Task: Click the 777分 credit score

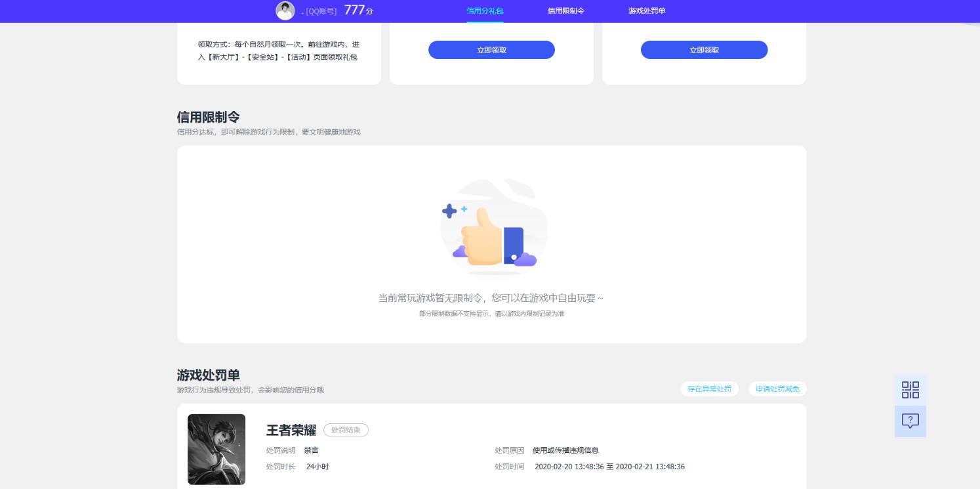Action: pos(358,11)
